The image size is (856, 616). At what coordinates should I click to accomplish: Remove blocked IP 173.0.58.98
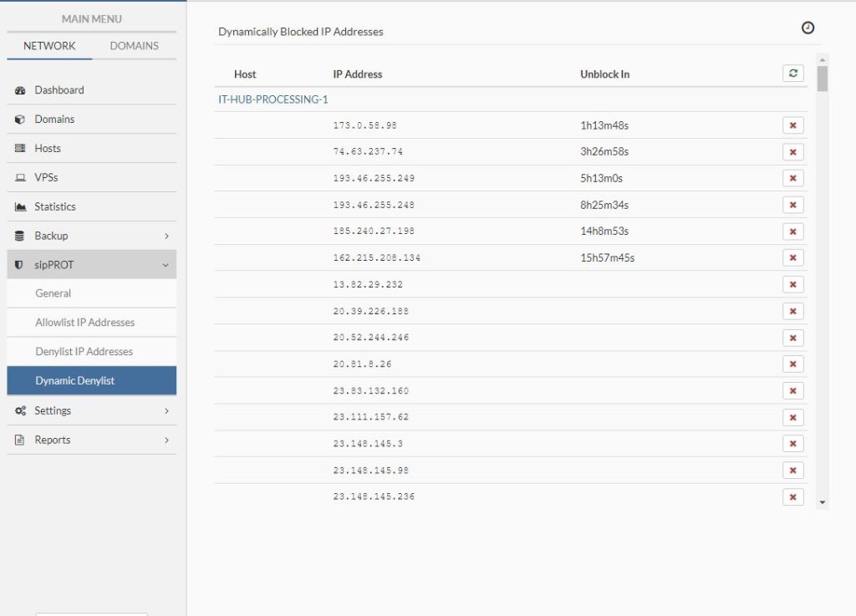[x=792, y=125]
